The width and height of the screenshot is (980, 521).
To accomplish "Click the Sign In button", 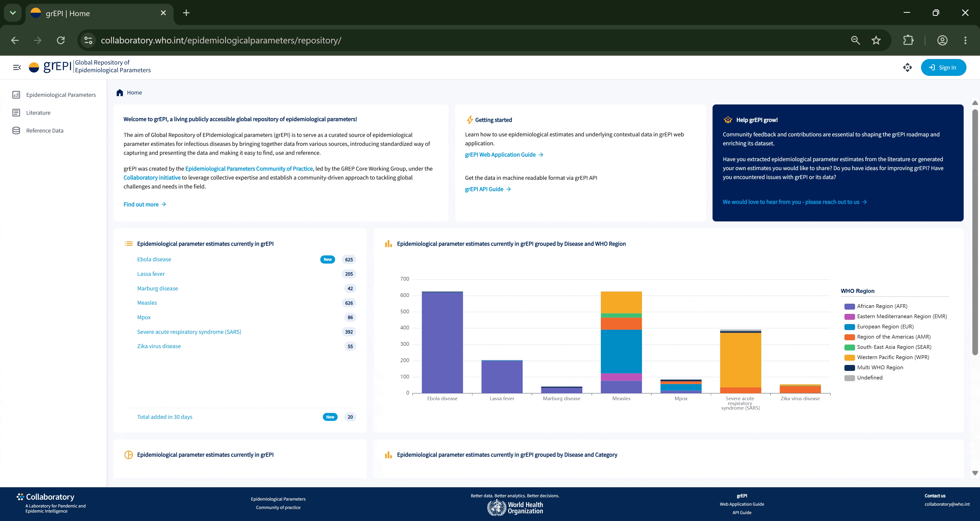I will point(943,67).
